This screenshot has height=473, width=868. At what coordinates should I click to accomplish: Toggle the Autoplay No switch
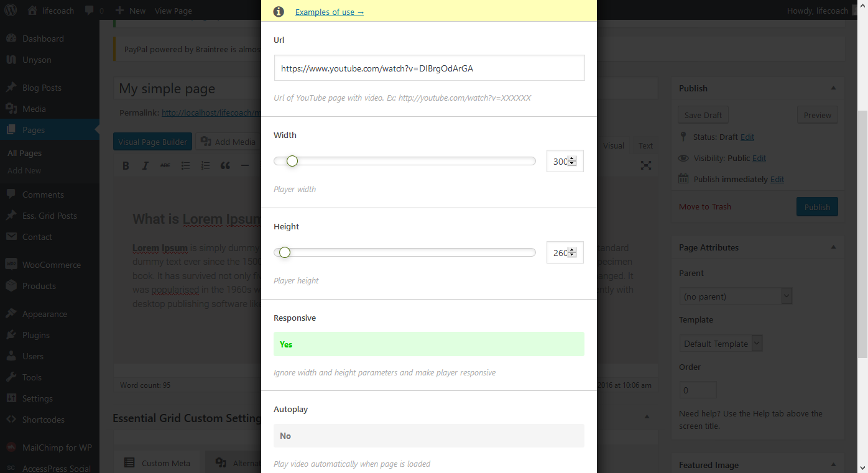428,436
